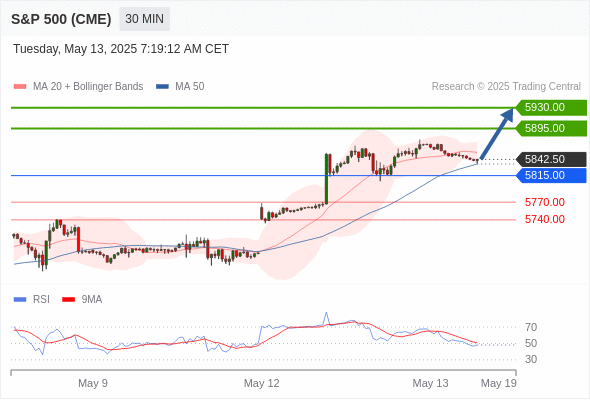The image size is (590, 400).
Task: Click the May 9 date axis label
Action: [93, 383]
